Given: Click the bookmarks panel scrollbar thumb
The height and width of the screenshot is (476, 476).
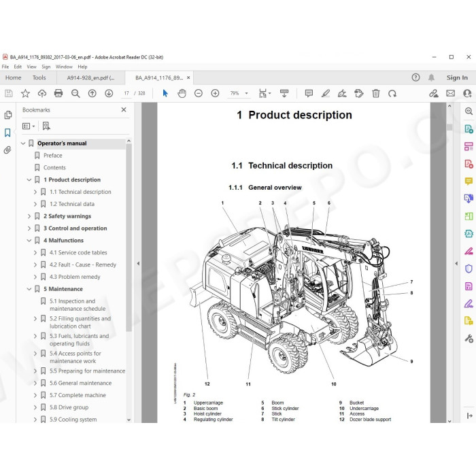Looking at the screenshot, I should [x=129, y=238].
